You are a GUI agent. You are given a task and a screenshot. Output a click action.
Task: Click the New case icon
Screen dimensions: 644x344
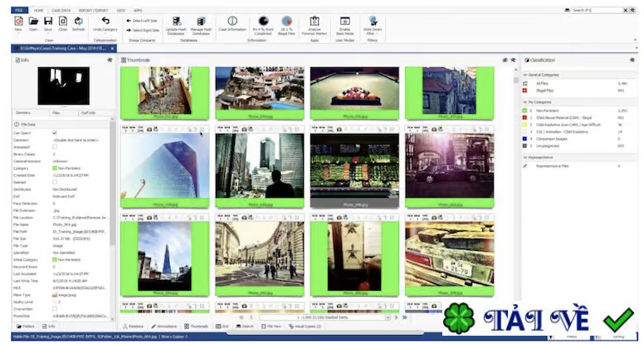click(17, 22)
